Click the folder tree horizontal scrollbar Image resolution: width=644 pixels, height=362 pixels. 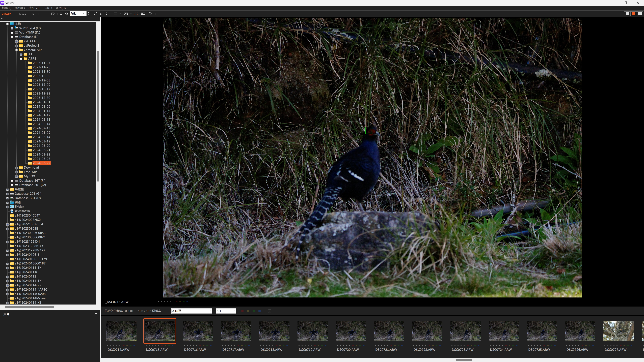click(29, 307)
